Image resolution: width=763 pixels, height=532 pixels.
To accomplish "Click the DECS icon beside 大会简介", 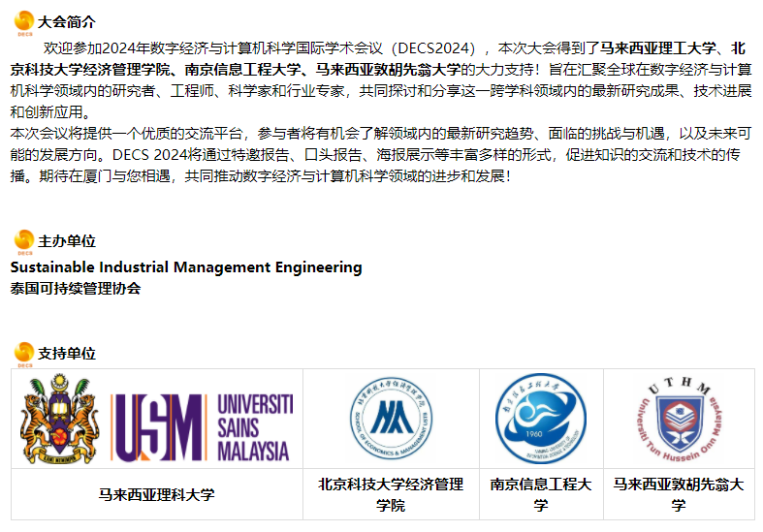I will pos(24,23).
